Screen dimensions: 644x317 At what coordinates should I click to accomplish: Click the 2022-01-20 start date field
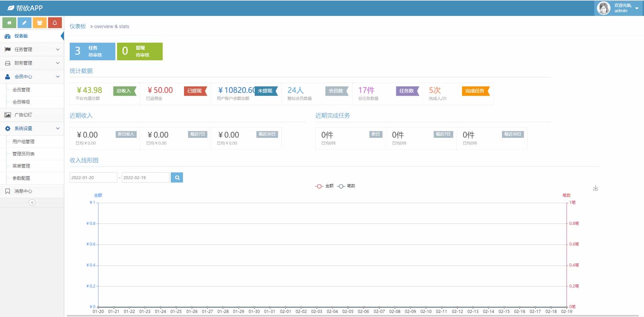pyautogui.click(x=93, y=177)
